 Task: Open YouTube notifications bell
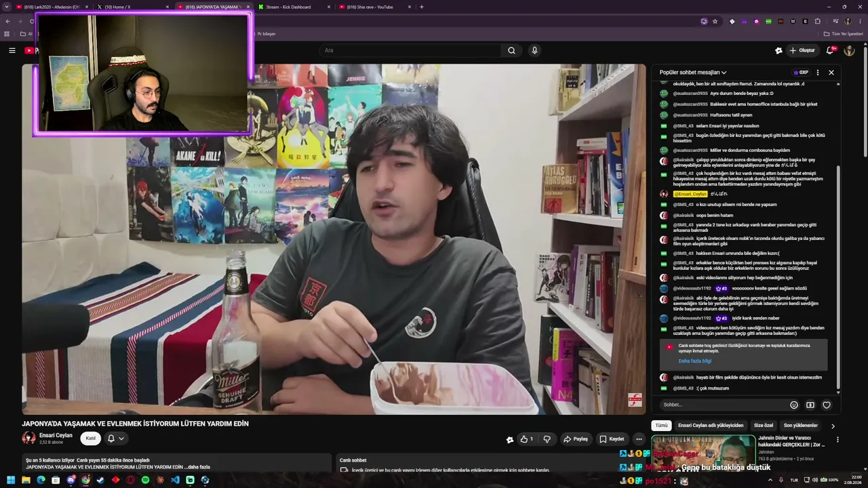[831, 50]
